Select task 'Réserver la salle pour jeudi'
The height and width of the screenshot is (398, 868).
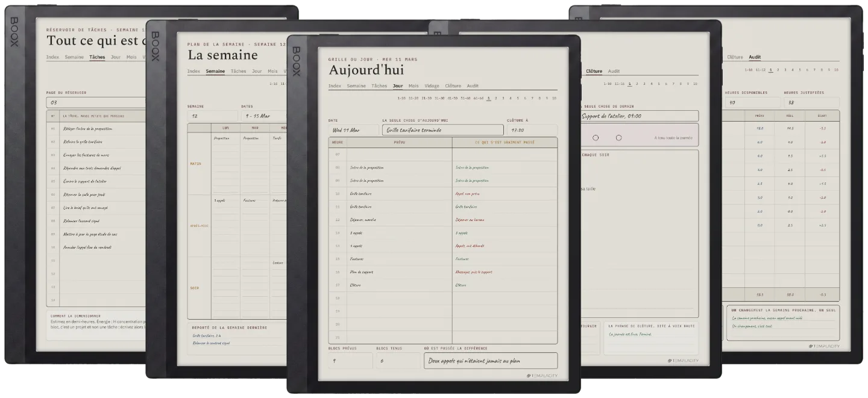(x=84, y=194)
